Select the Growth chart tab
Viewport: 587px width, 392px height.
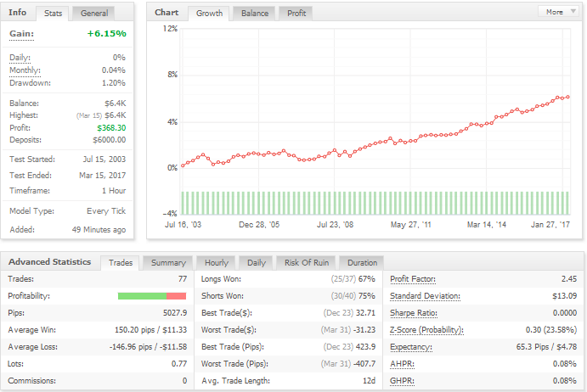209,14
